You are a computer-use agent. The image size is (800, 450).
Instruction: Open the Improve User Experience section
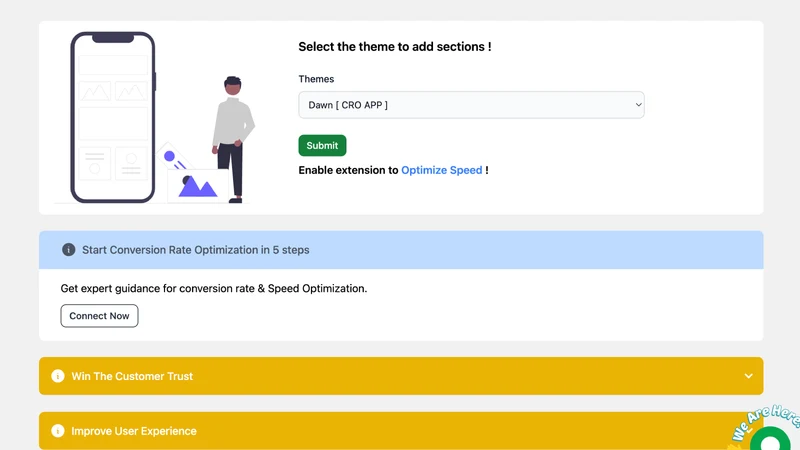[x=401, y=431]
